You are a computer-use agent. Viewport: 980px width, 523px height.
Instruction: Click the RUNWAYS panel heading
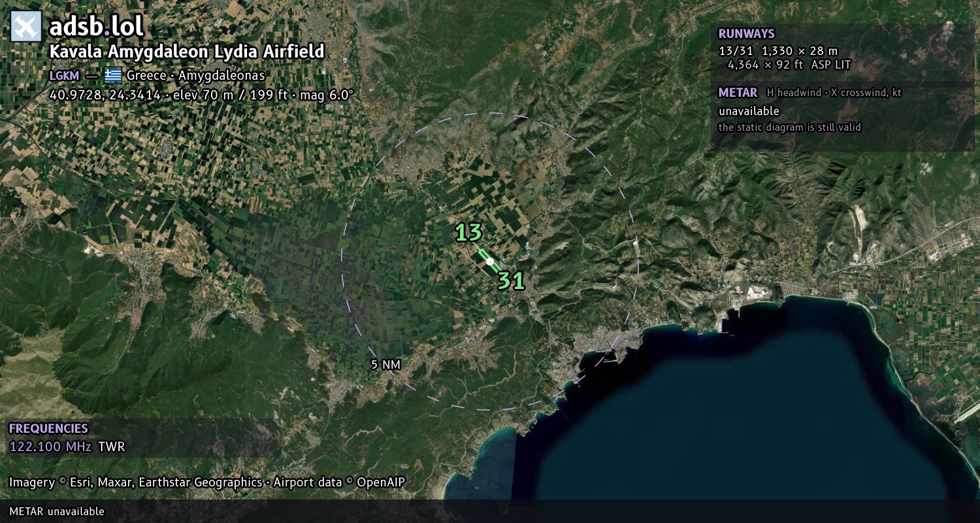[746, 34]
